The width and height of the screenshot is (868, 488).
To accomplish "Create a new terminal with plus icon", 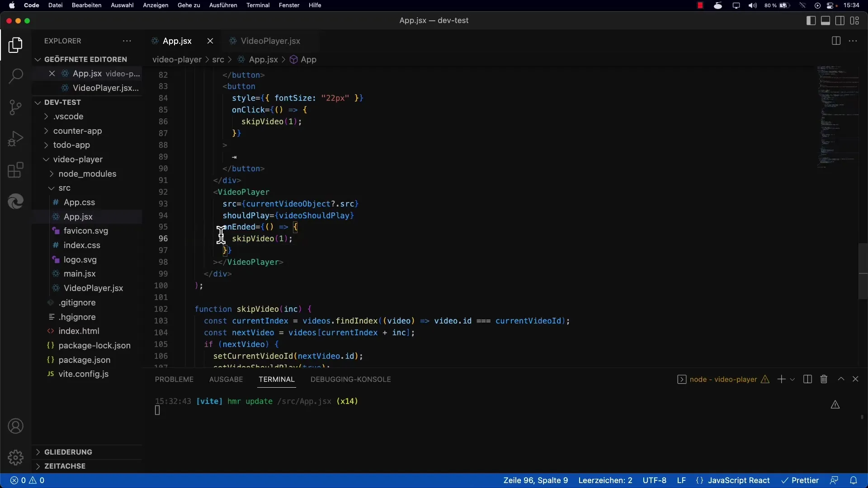I will pos(781,379).
